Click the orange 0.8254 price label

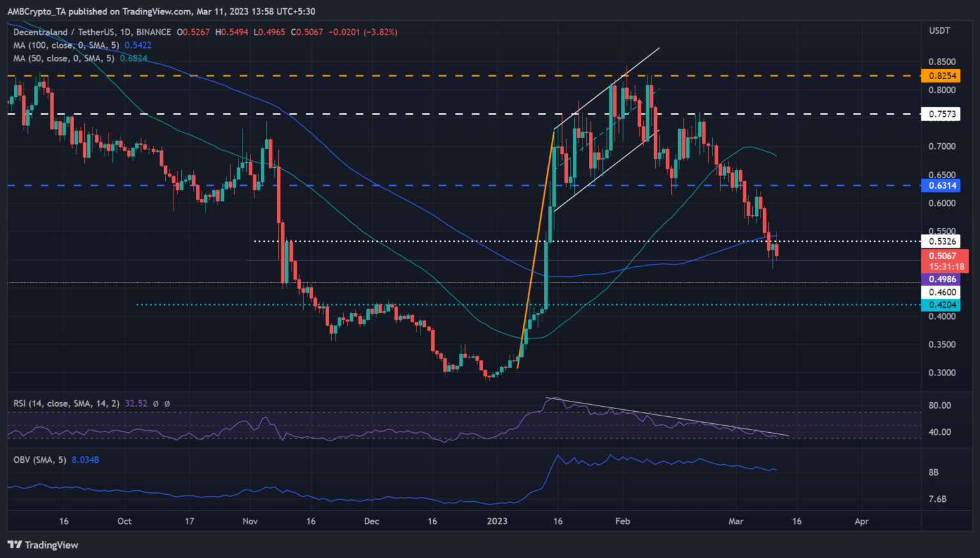tap(942, 76)
